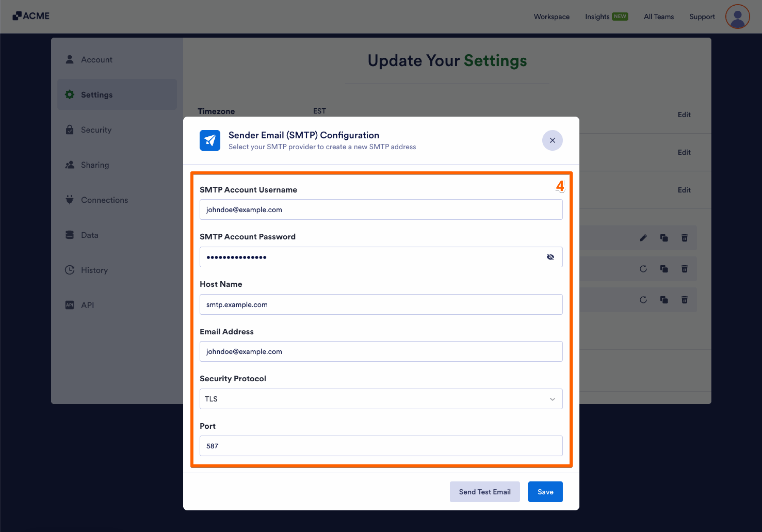Click the duplicate copy icon
This screenshot has width=762, height=532.
[664, 238]
